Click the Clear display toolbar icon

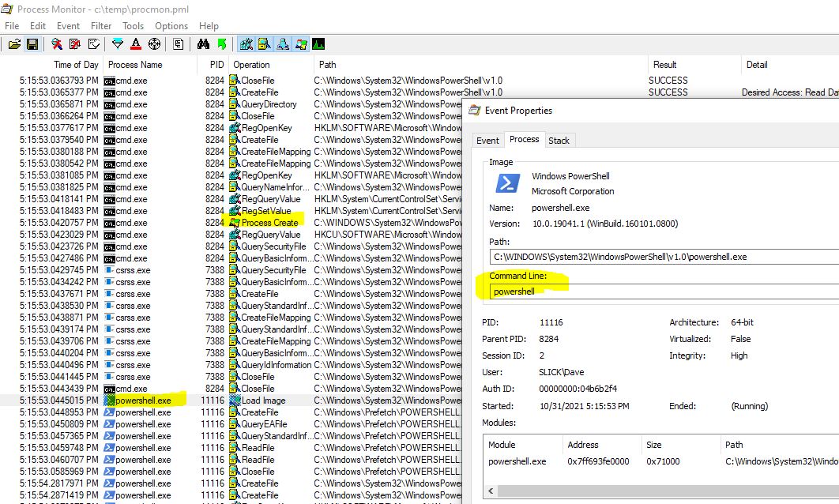pos(94,44)
